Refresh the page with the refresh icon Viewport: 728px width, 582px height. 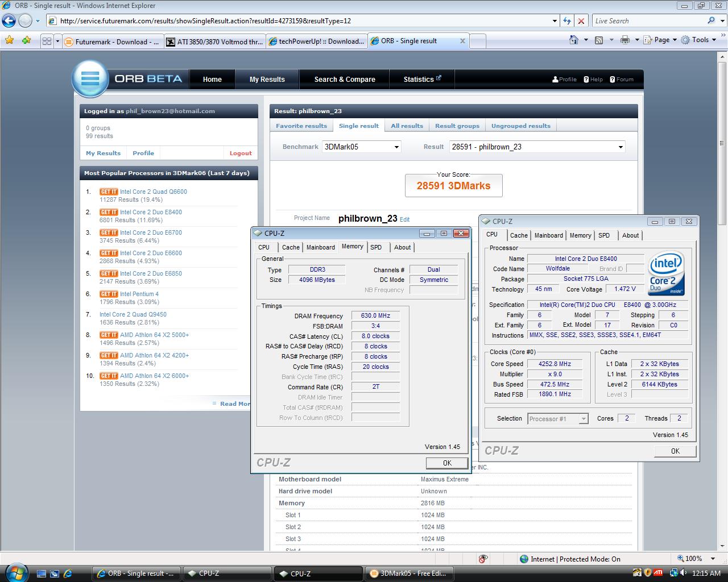click(566, 21)
